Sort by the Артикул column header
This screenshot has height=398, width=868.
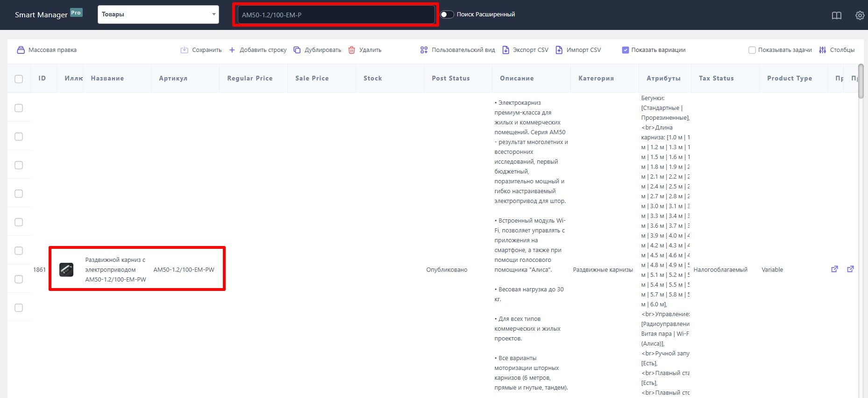173,78
